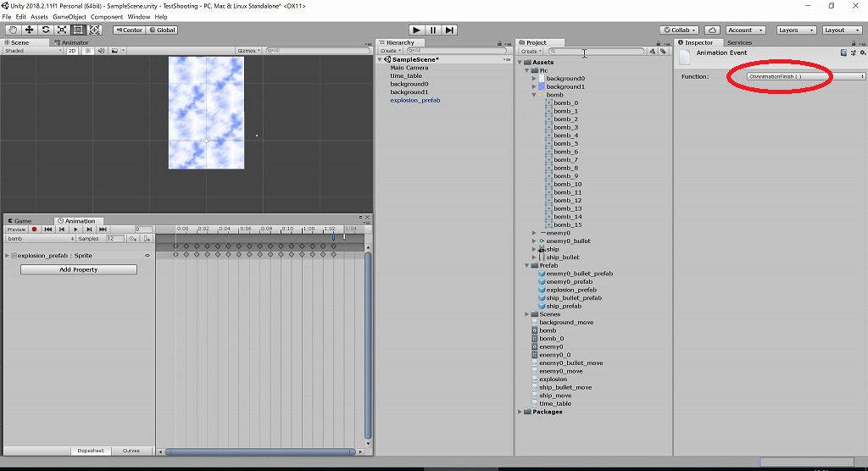Switch to the Animator tab
The width and height of the screenshot is (868, 471).
[x=71, y=42]
